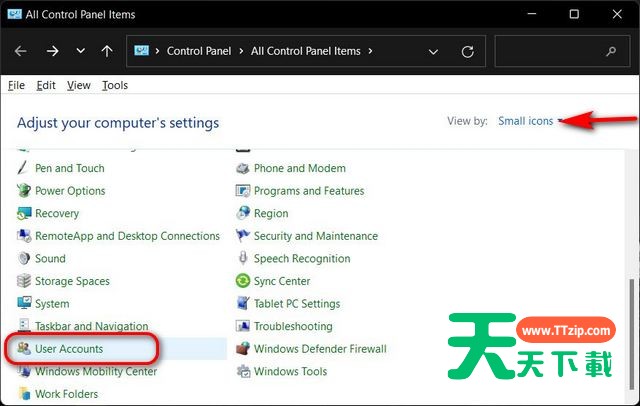640x406 pixels.
Task: Click the vertical scrollbar thumb
Action: [632, 334]
